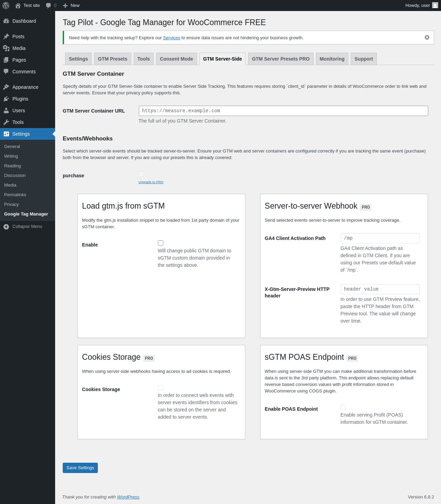441x504 pixels.
Task: Switch to the Settings tab
Action: tap(78, 59)
